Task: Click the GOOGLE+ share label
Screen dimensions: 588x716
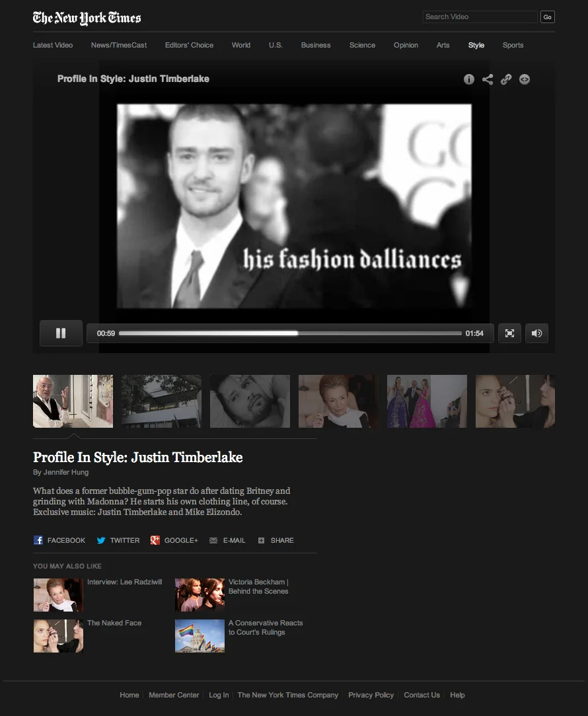Action: pyautogui.click(x=181, y=540)
